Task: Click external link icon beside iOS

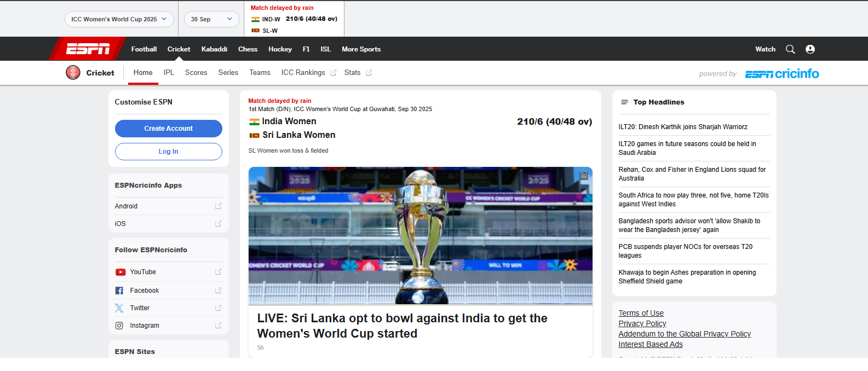Action: [218, 224]
